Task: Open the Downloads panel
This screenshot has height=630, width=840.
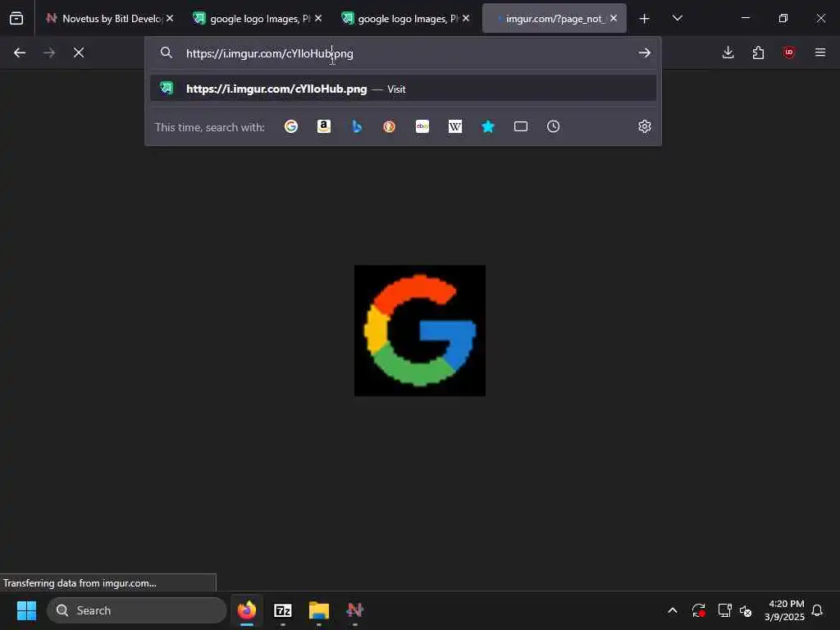Action: point(728,52)
